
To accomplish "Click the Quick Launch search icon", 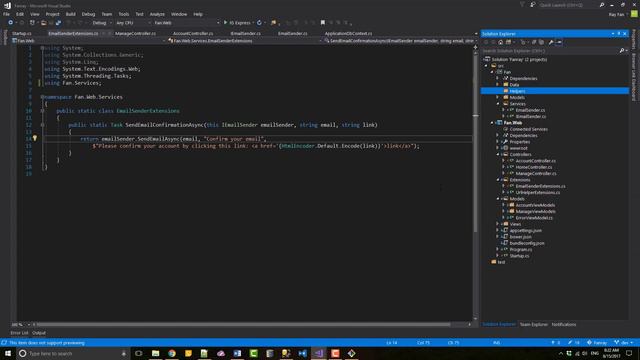I will 602,5.
